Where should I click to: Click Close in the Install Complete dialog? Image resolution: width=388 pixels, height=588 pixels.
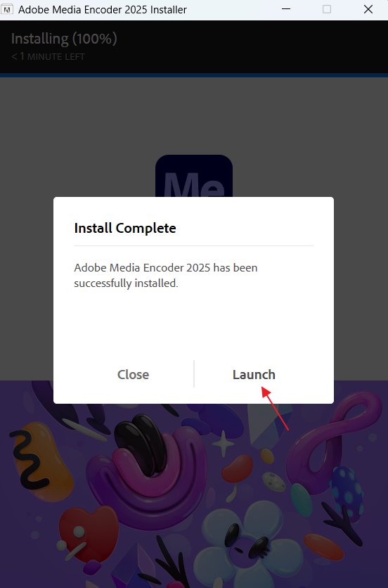[x=133, y=374]
